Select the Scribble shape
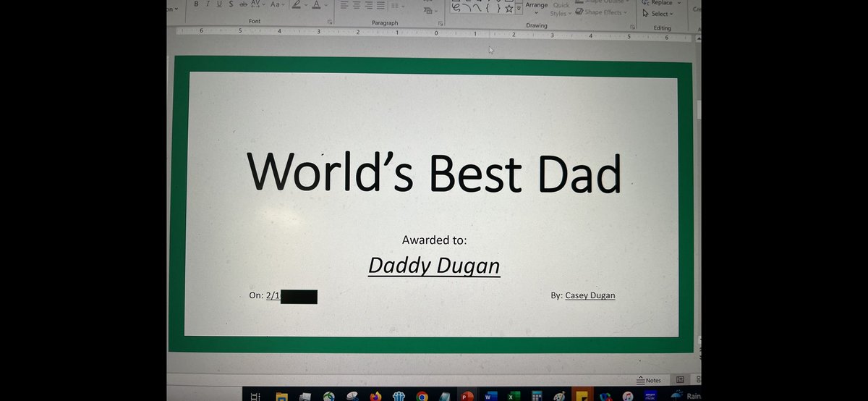This screenshot has height=401, width=868. (x=456, y=9)
